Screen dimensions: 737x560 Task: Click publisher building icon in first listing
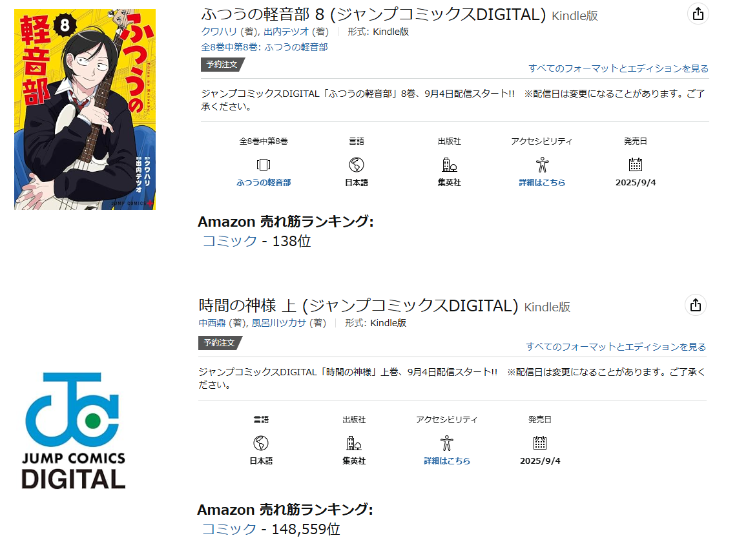450,165
